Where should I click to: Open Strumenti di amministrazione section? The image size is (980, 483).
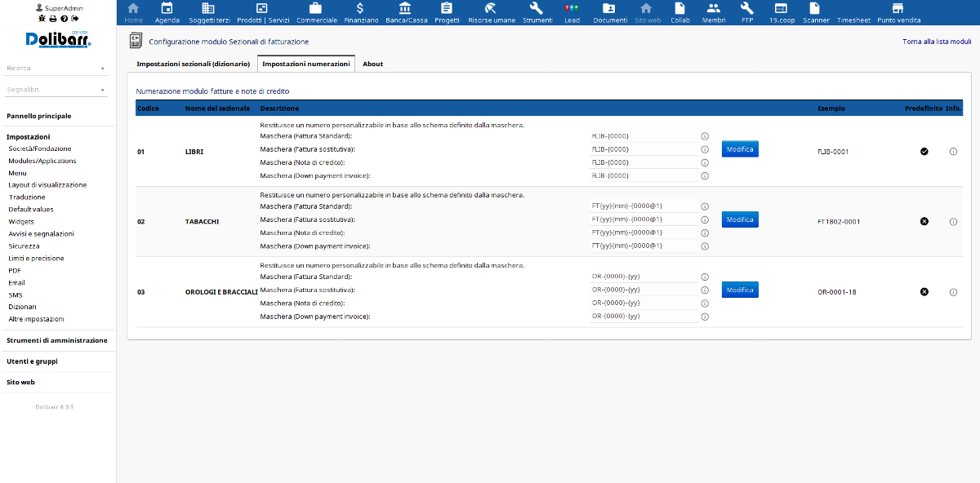(x=57, y=340)
